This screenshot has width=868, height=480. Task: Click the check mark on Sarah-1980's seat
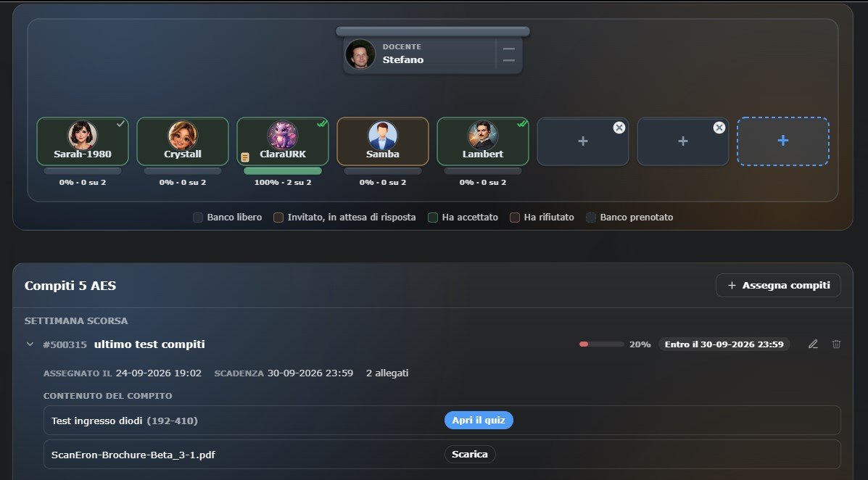pos(120,124)
